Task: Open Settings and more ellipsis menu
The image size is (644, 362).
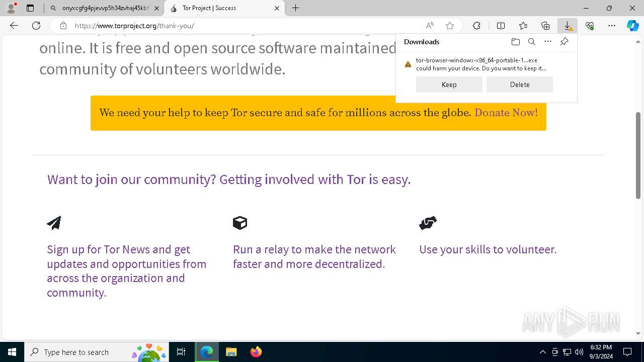Action: click(x=612, y=26)
